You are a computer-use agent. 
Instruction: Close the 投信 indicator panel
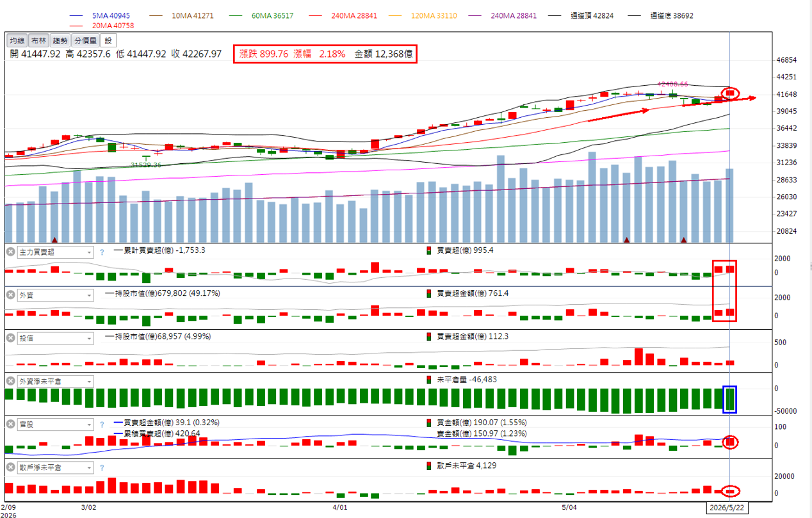click(x=10, y=338)
